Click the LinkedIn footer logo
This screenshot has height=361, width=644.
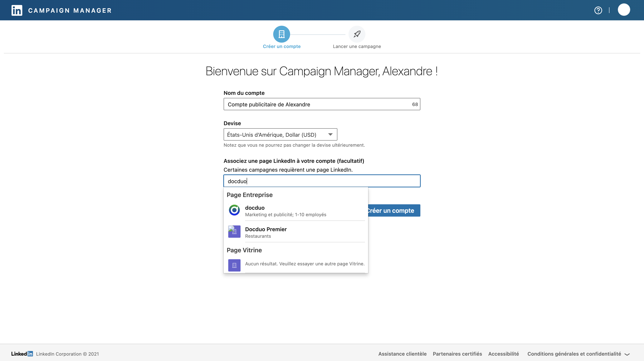click(x=22, y=354)
